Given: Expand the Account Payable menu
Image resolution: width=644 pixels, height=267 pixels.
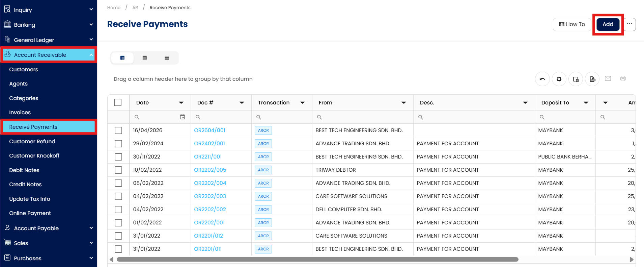Looking at the screenshot, I should [x=49, y=228].
